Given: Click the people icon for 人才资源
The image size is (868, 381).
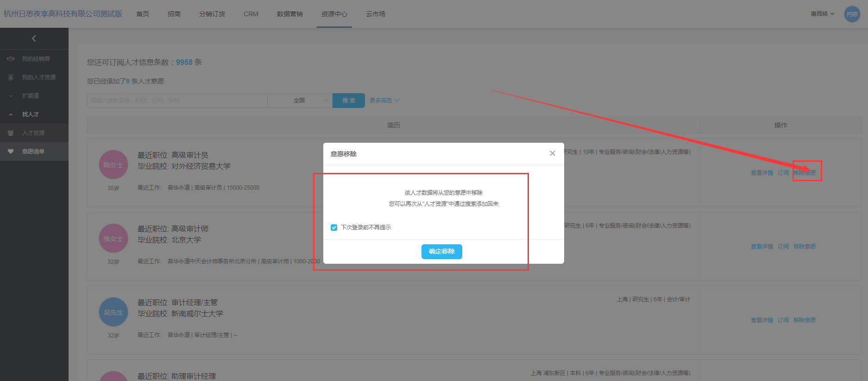Looking at the screenshot, I should click(x=11, y=133).
